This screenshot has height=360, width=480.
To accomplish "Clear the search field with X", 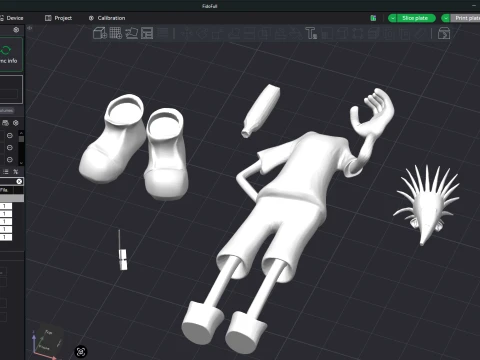I will 19,181.
